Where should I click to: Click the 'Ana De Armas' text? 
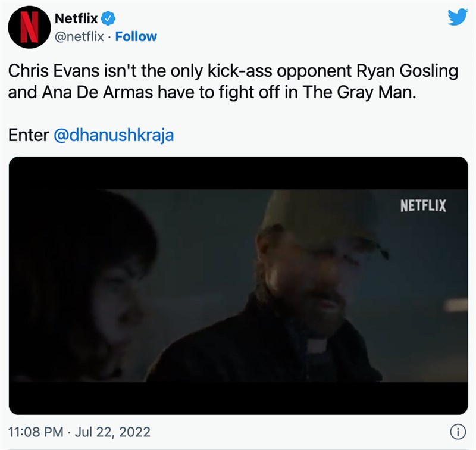pos(98,92)
